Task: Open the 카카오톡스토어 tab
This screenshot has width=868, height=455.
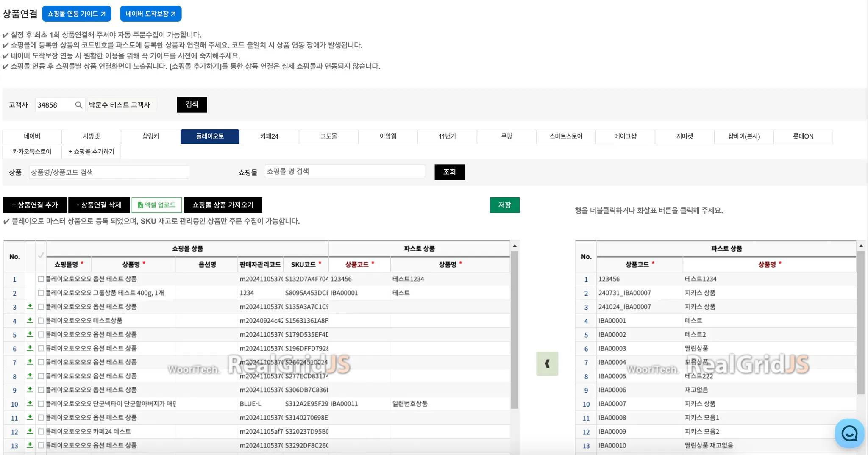Action: (x=32, y=152)
